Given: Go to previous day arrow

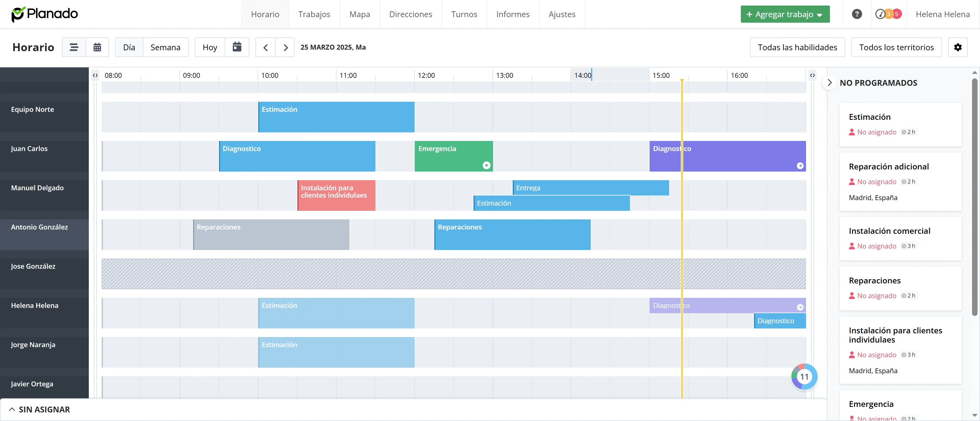Looking at the screenshot, I should click(266, 47).
